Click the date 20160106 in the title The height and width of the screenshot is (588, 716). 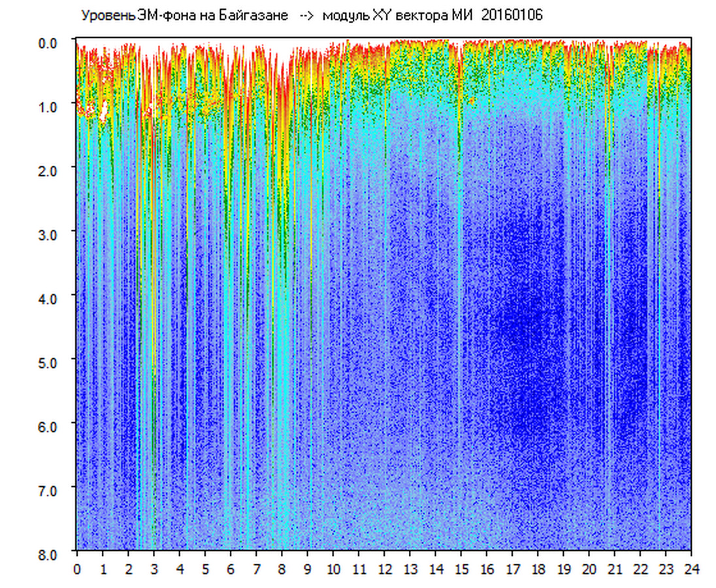coord(512,16)
